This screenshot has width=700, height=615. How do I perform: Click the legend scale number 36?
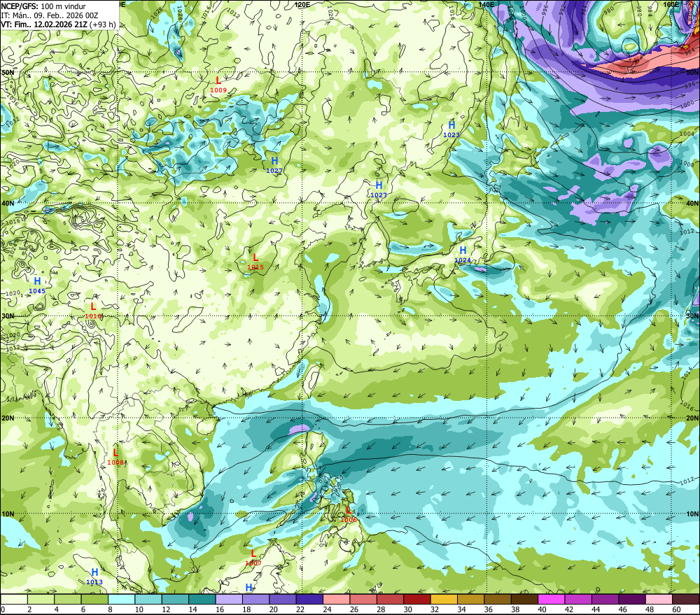489,609
